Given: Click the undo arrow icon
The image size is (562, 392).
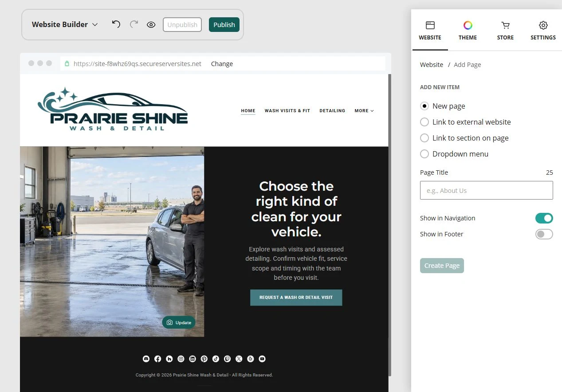Looking at the screenshot, I should [x=116, y=24].
